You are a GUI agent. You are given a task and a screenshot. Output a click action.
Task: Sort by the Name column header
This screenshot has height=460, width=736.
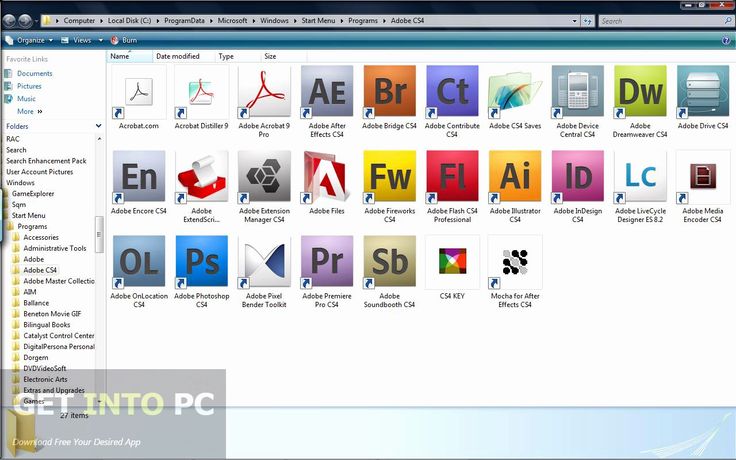click(x=130, y=56)
